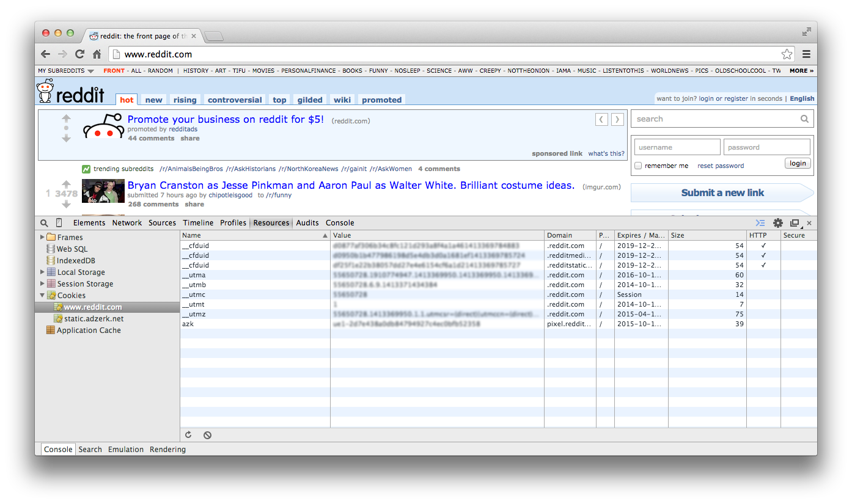Open the DevTools settings gear
852x504 pixels.
777,223
